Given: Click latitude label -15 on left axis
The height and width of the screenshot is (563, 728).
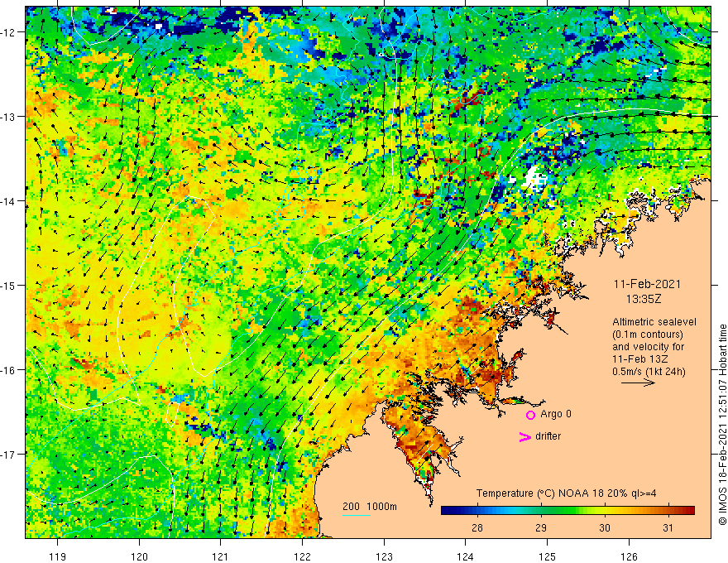Looking at the screenshot, I should [x=8, y=286].
